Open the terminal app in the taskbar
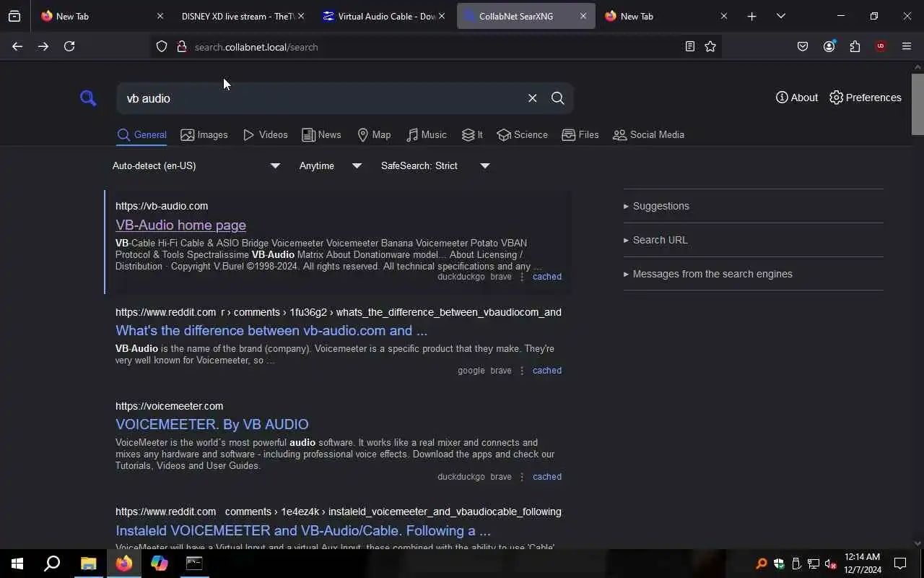The height and width of the screenshot is (578, 924). tap(194, 564)
